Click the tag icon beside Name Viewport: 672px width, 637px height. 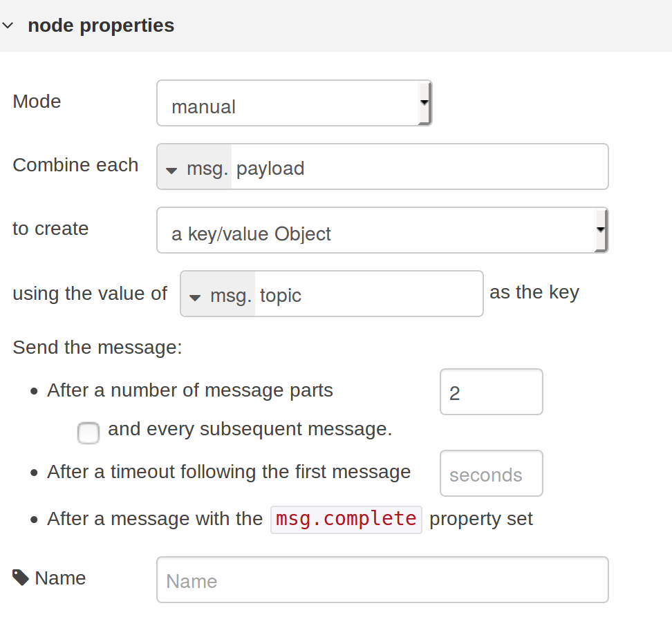click(21, 578)
